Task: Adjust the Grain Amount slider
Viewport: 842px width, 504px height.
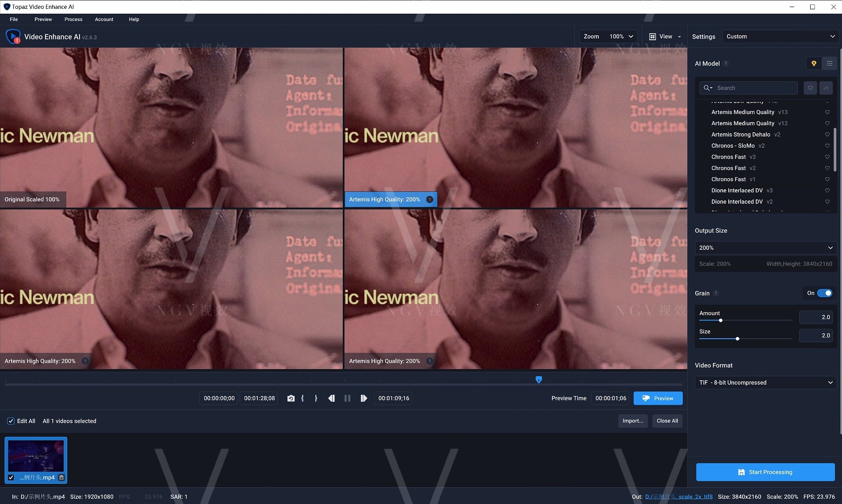Action: [721, 321]
